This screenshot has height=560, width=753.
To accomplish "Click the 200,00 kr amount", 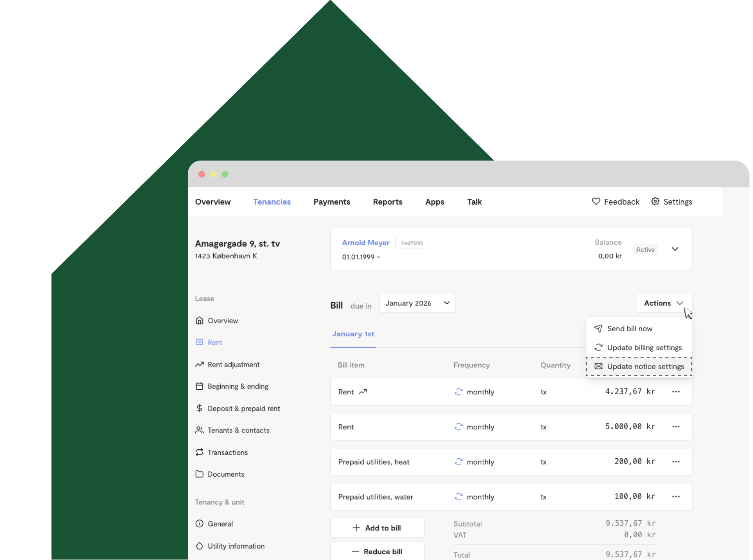I will 635,461.
